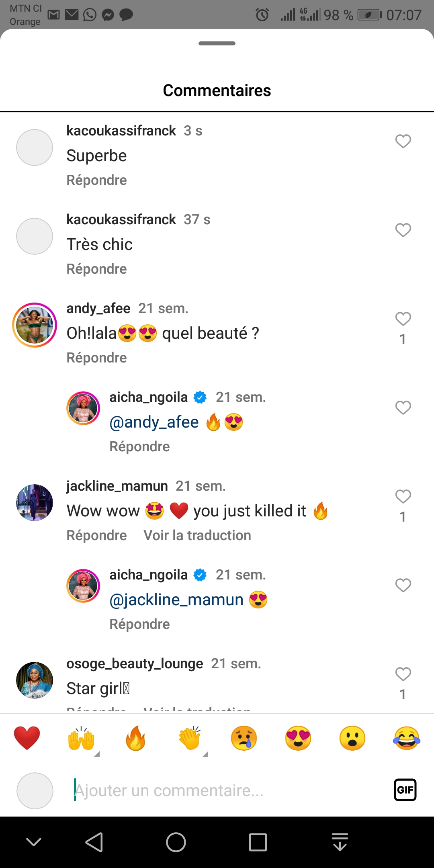Collapse the navigation bar with chevron
The height and width of the screenshot is (868, 434).
34,842
